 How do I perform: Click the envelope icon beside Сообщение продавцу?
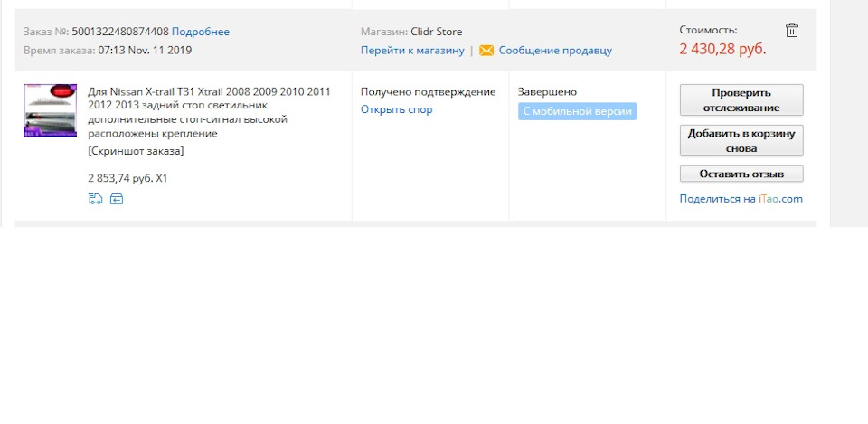(x=486, y=51)
